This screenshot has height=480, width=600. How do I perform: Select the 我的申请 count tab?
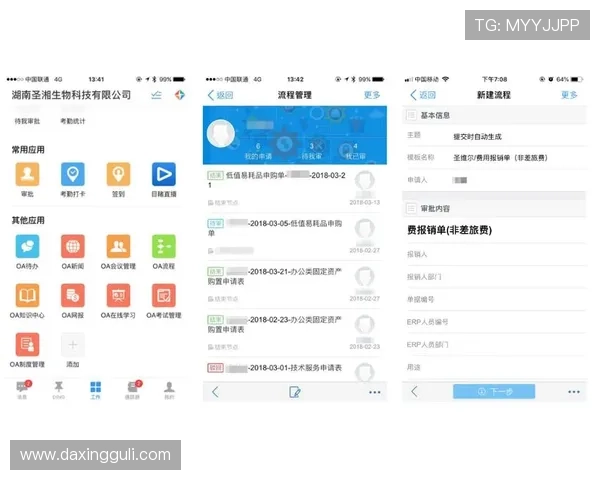pos(258,151)
